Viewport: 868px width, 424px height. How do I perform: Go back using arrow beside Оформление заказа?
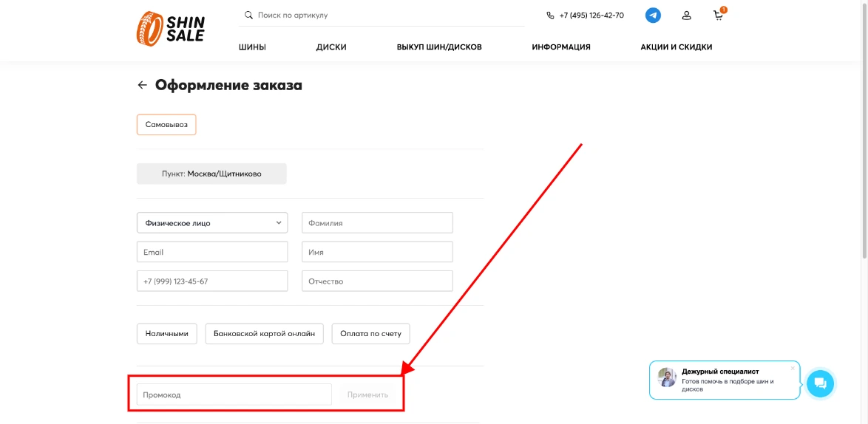click(142, 85)
